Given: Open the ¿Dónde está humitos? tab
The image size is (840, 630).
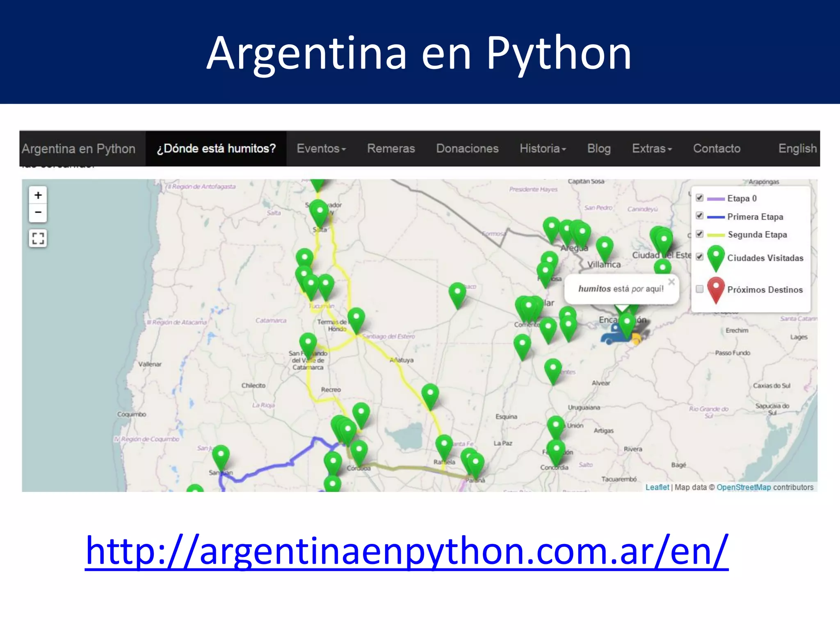Looking at the screenshot, I should pyautogui.click(x=216, y=148).
